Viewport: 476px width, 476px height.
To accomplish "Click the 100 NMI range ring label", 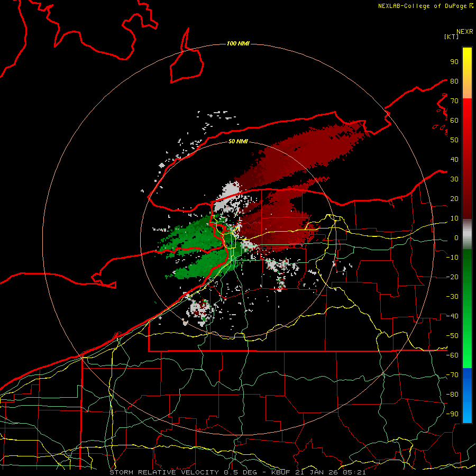I will point(238,44).
